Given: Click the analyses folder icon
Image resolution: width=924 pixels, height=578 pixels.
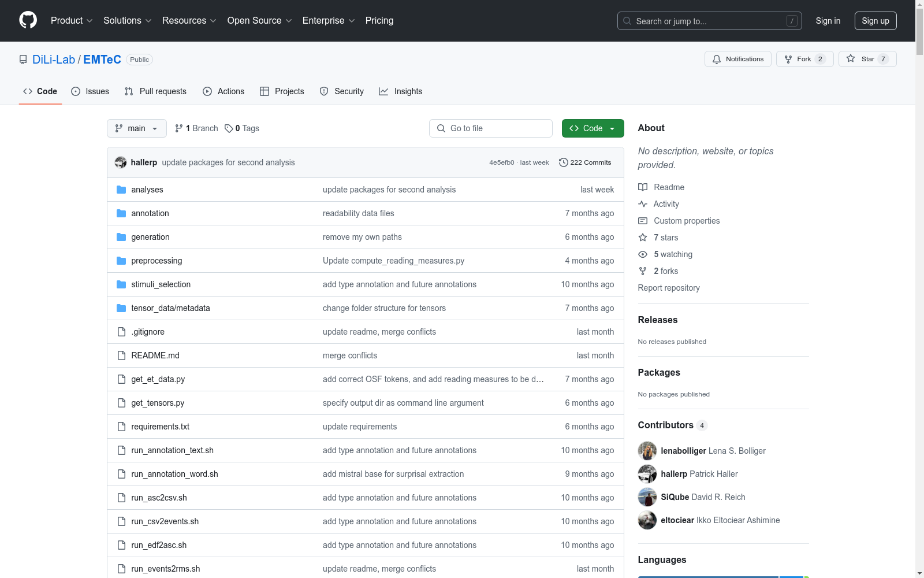Looking at the screenshot, I should click(x=121, y=190).
